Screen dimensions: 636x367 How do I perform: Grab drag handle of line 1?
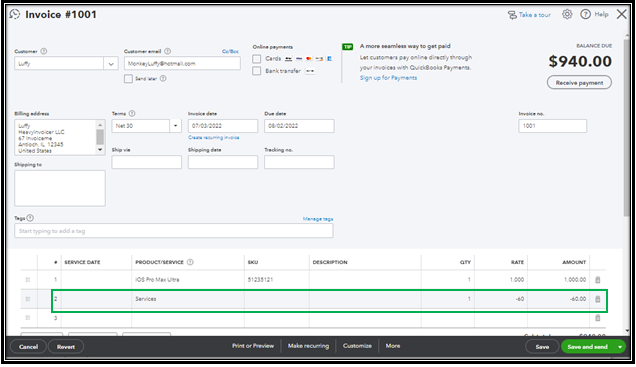point(28,280)
